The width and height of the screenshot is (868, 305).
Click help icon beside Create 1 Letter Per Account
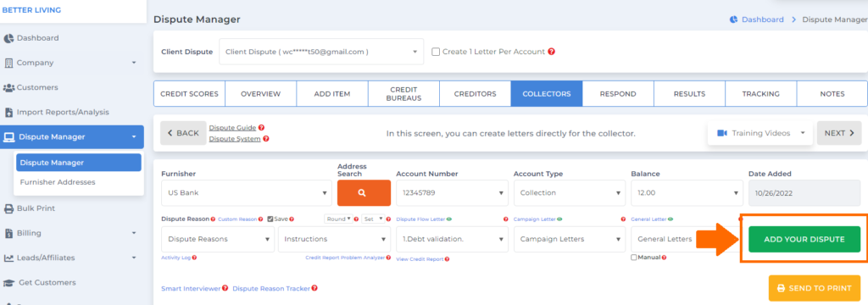point(551,52)
